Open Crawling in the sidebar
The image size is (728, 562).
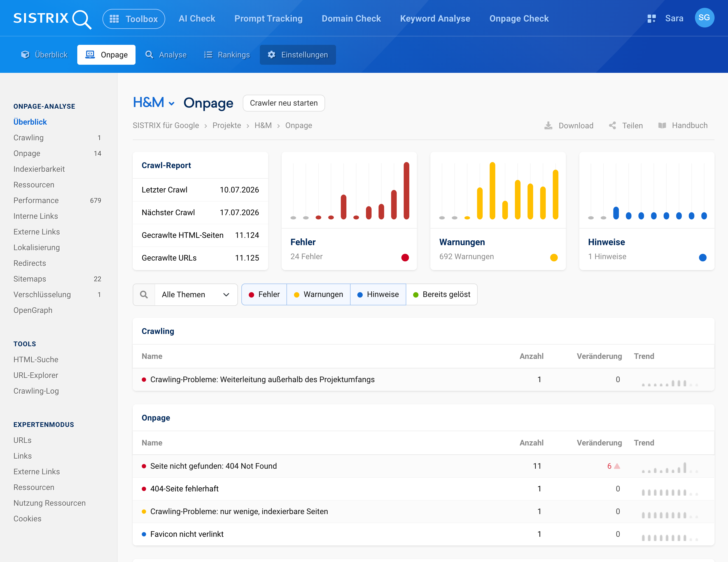[28, 138]
